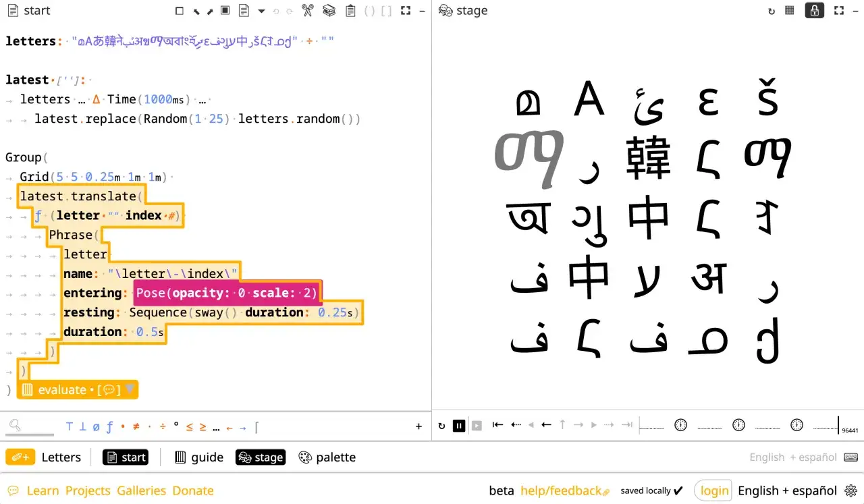Toggle the stage grid icon

(790, 11)
